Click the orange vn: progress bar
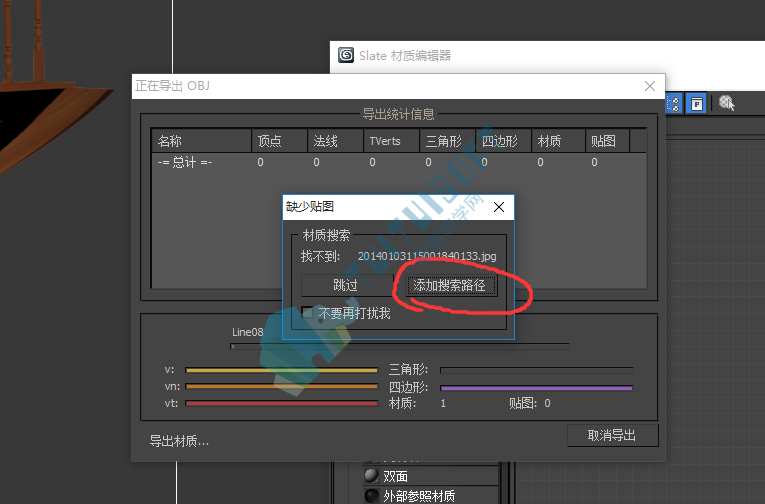This screenshot has height=504, width=765. (x=282, y=386)
